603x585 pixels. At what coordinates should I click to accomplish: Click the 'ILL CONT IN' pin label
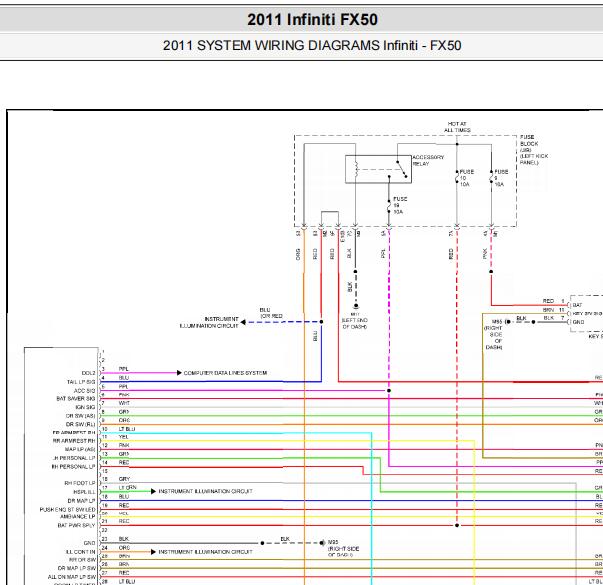pos(81,552)
